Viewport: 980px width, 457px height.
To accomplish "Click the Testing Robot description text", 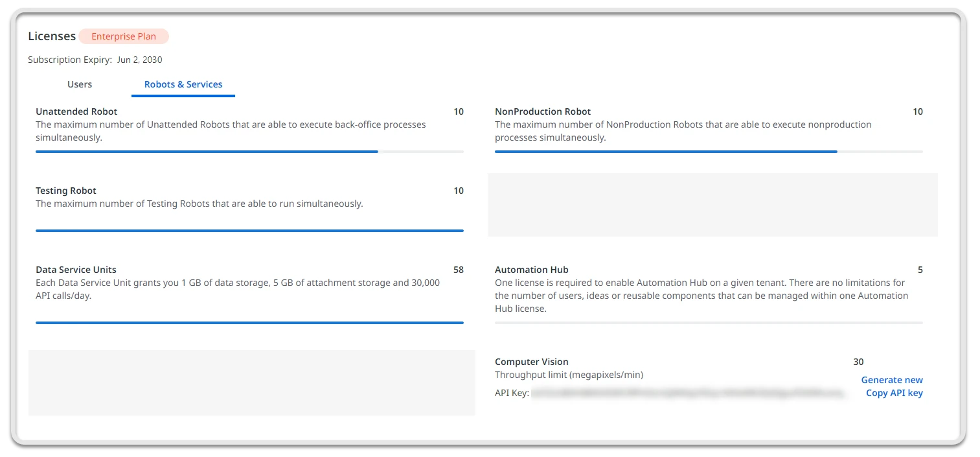I will click(x=199, y=204).
